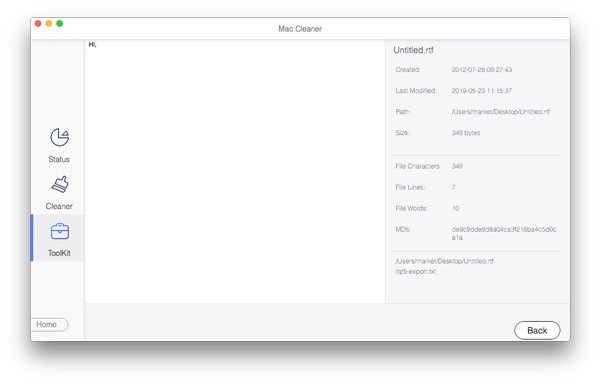The image size is (600, 384).
Task: Select the Cleaner brush icon
Action: coord(60,185)
